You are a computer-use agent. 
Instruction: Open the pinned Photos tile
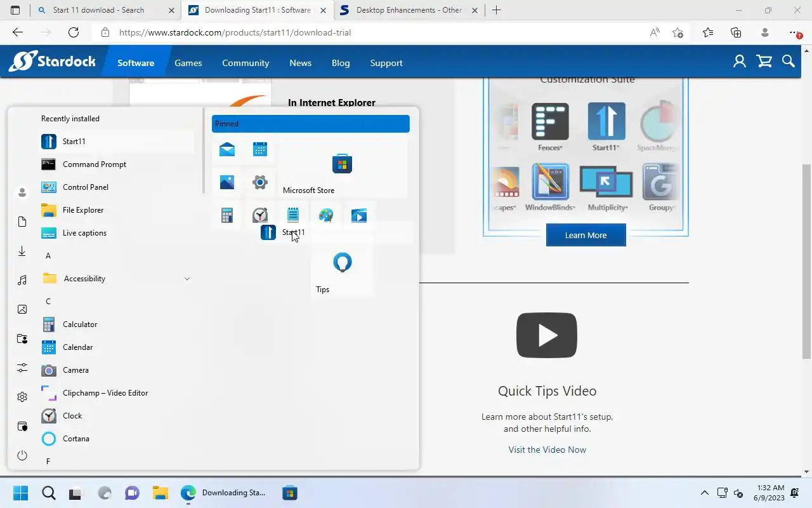[x=227, y=182]
